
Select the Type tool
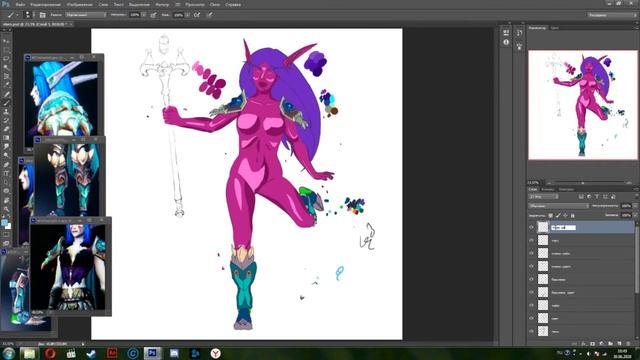6,173
